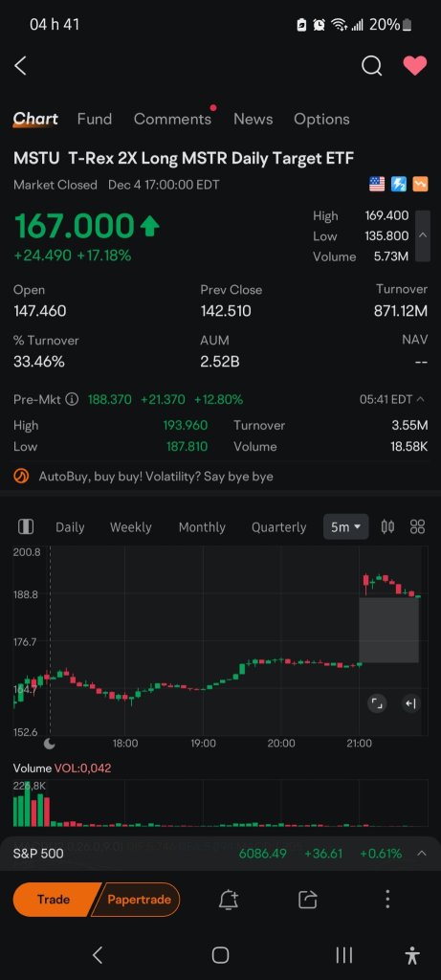Open the three-dot more options menu
The image size is (441, 980).
[387, 900]
